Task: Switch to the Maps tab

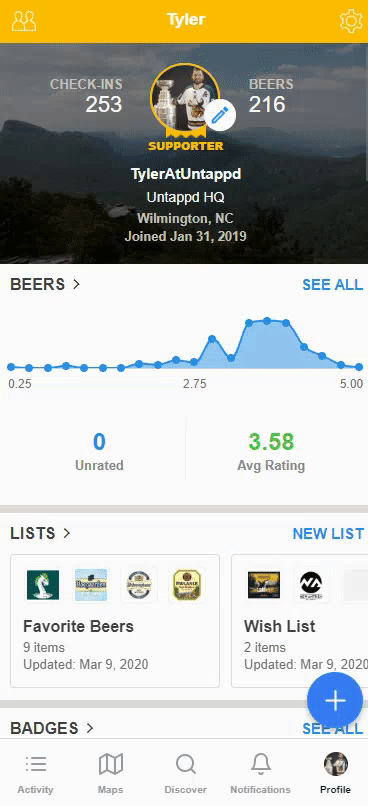Action: tap(111, 774)
